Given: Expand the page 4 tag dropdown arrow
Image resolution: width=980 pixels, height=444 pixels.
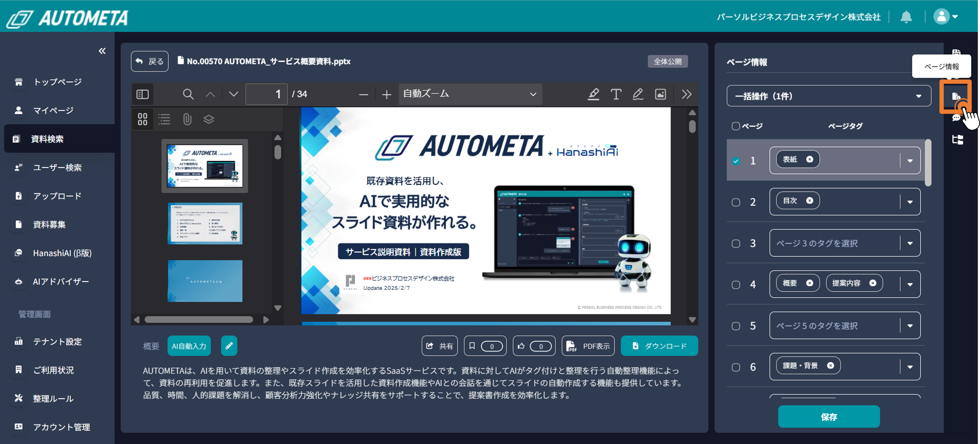Looking at the screenshot, I should click(x=910, y=284).
